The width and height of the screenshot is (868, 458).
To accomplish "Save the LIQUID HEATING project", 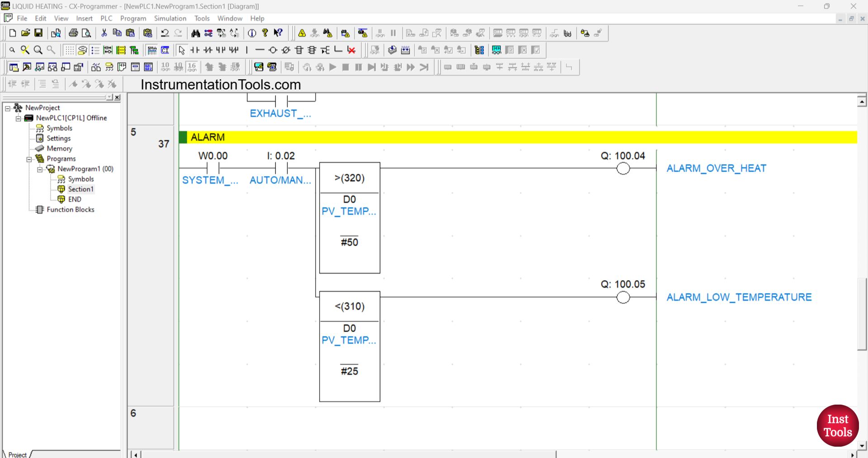I will pos(38,33).
